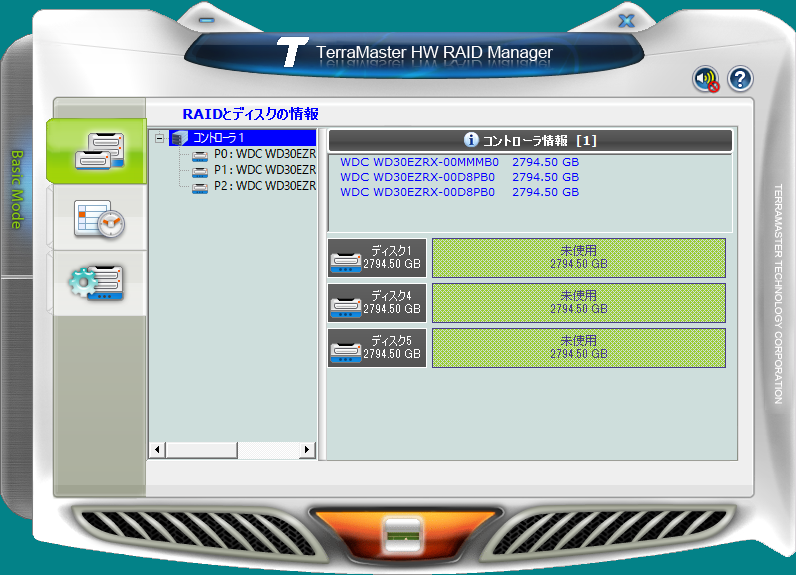The height and width of the screenshot is (575, 796).
Task: Click the info icon in コントローラ情報 header
Action: point(471,140)
